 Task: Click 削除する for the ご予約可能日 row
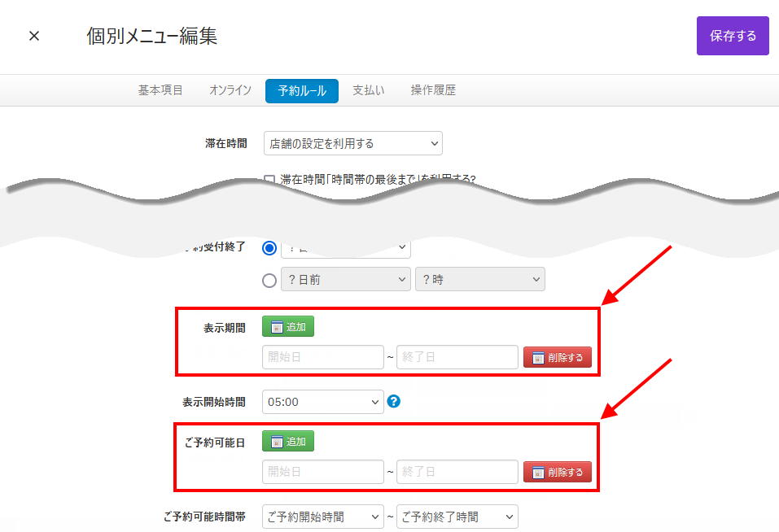[x=558, y=473]
